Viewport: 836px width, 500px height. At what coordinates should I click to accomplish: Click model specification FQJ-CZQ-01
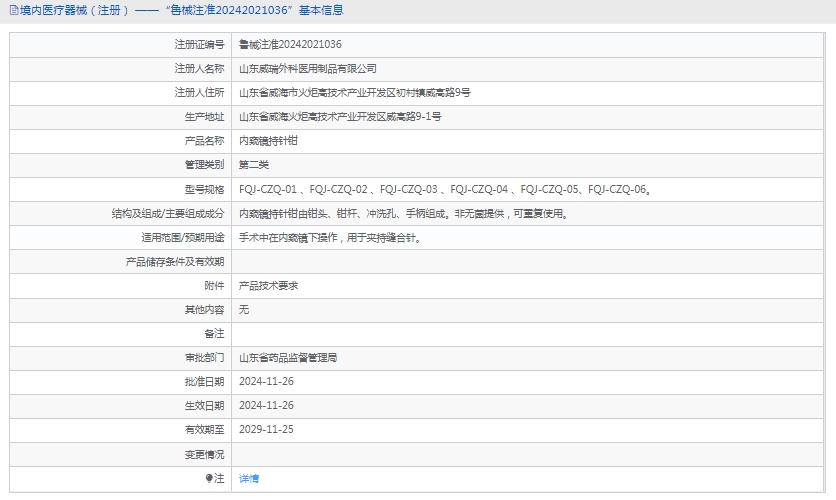point(268,189)
